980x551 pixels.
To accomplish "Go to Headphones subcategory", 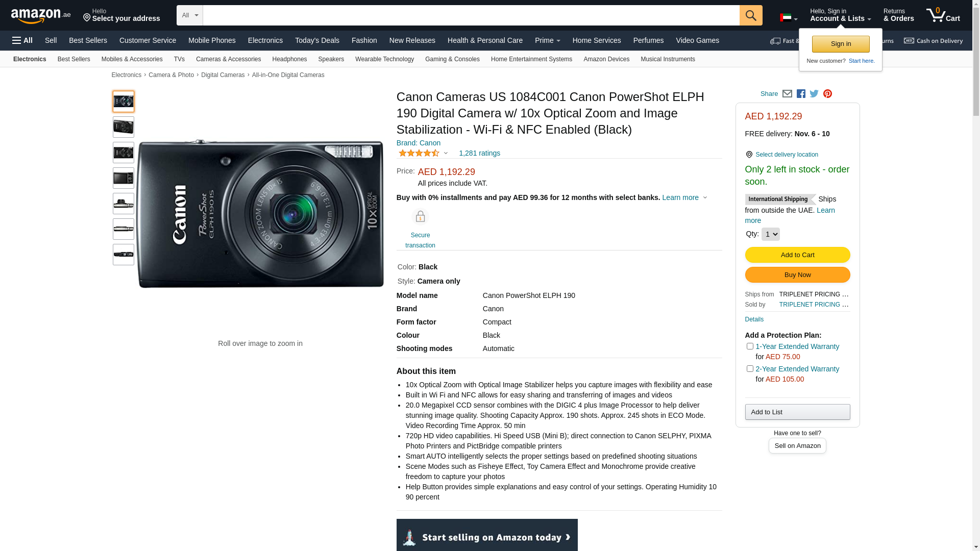I will point(289,59).
